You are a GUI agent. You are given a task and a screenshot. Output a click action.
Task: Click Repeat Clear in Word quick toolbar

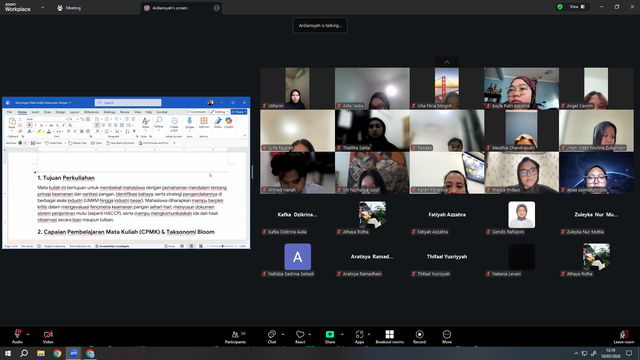coord(78,143)
